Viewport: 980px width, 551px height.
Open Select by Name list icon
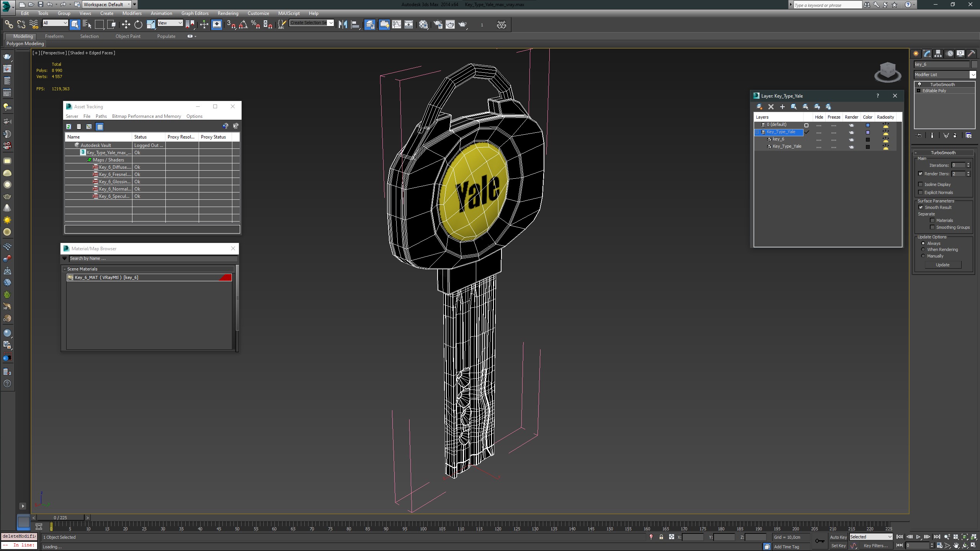pos(87,24)
